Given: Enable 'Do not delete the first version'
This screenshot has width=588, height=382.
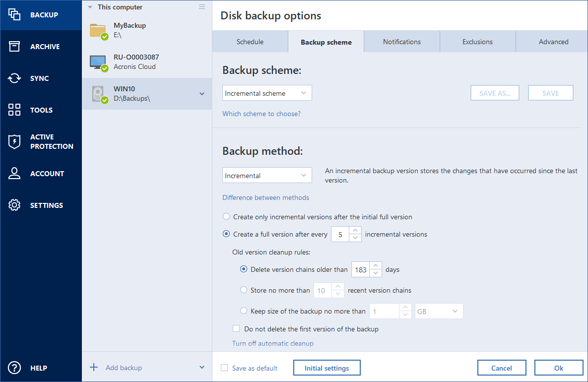Looking at the screenshot, I should pyautogui.click(x=236, y=328).
